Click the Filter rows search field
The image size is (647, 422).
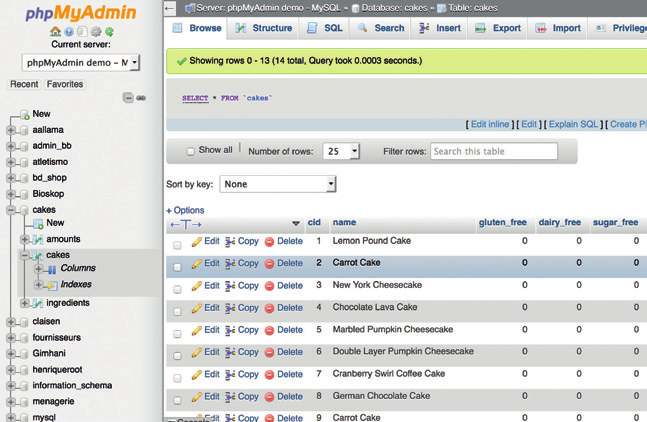(x=494, y=151)
